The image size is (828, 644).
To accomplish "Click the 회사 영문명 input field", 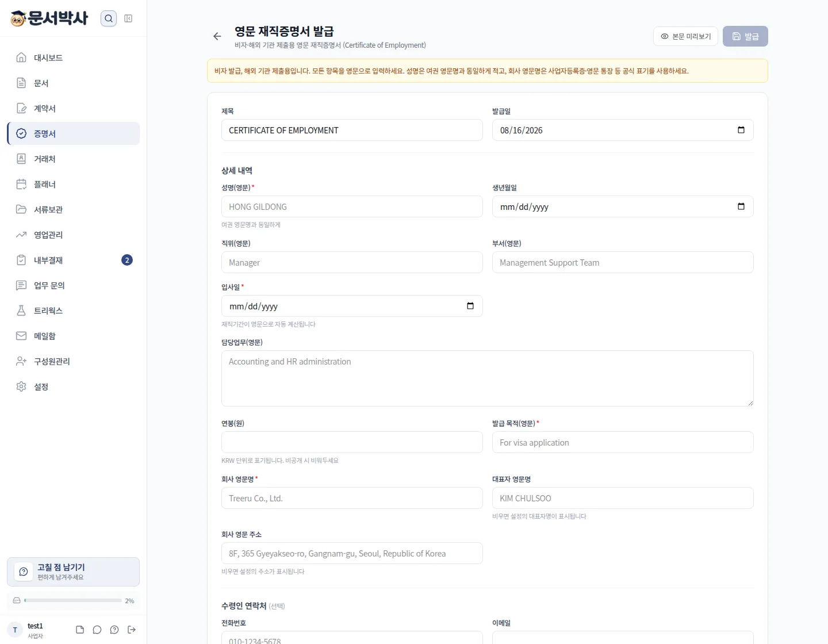I will 352,498.
